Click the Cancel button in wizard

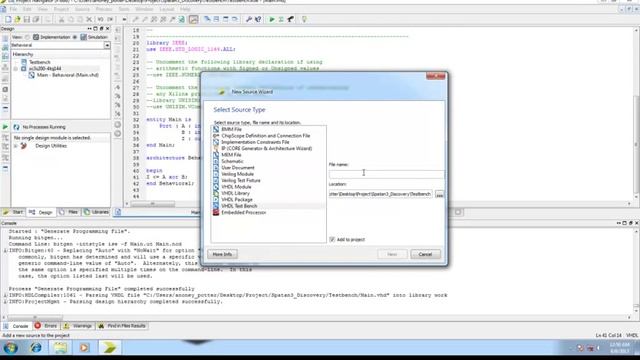(425, 254)
